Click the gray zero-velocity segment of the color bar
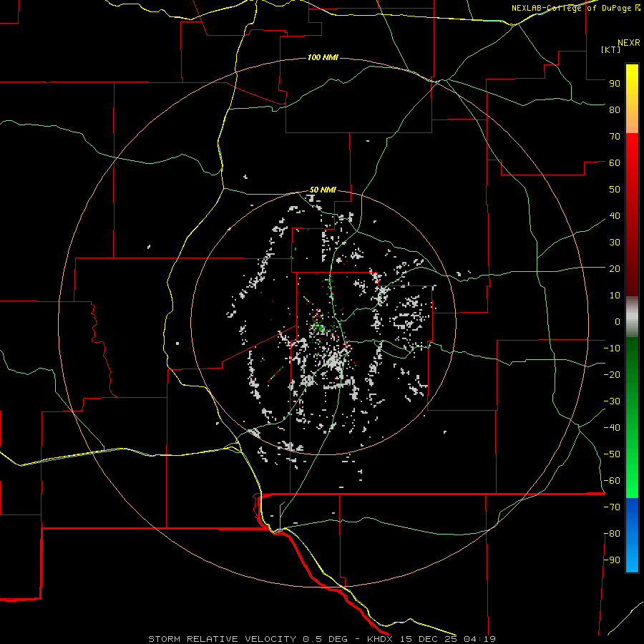 (632, 317)
